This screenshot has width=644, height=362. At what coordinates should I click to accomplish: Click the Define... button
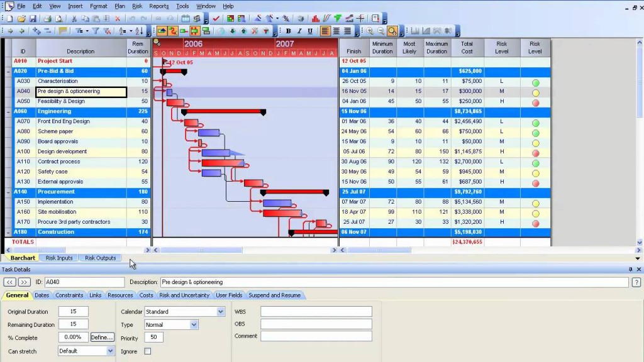pos(102,337)
